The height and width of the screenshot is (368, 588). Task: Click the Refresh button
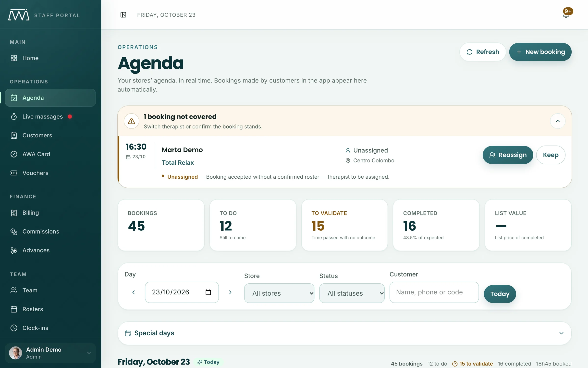point(483,52)
